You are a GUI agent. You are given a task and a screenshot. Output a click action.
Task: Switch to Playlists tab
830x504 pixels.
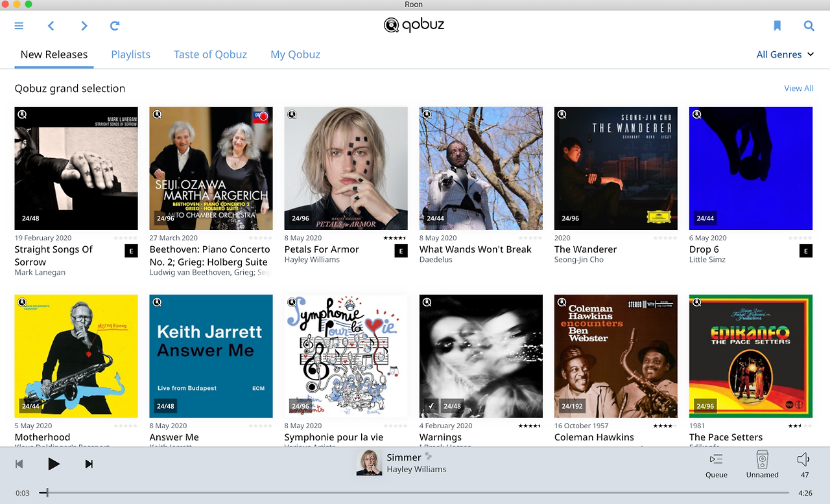130,54
